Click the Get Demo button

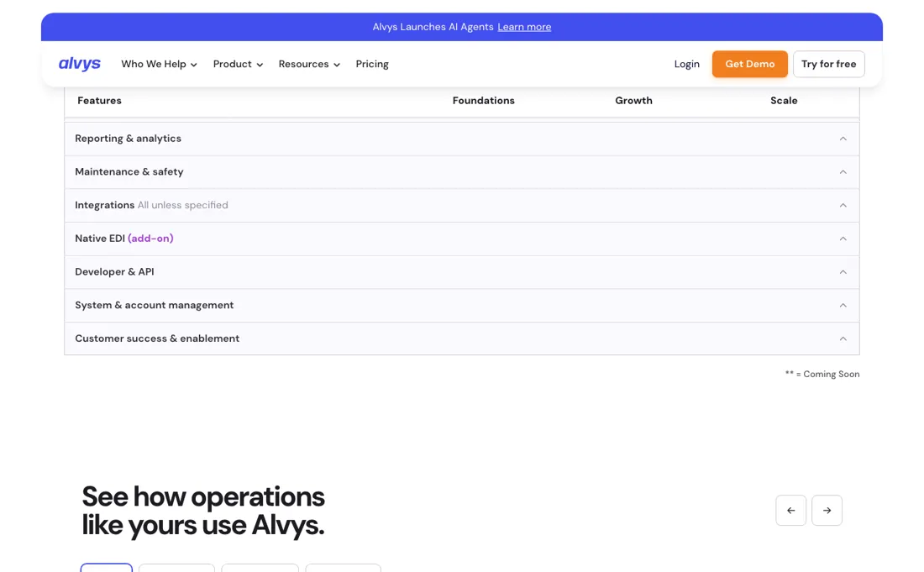click(749, 64)
